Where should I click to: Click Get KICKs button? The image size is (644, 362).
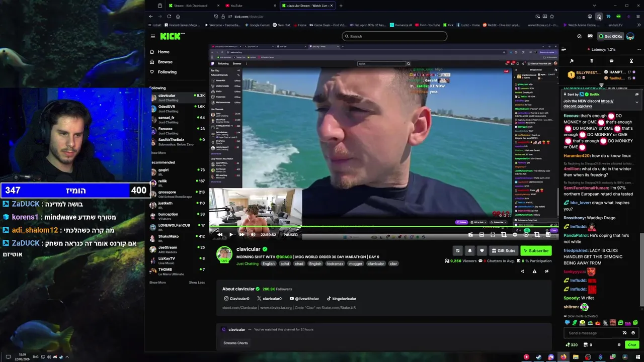pos(610,36)
